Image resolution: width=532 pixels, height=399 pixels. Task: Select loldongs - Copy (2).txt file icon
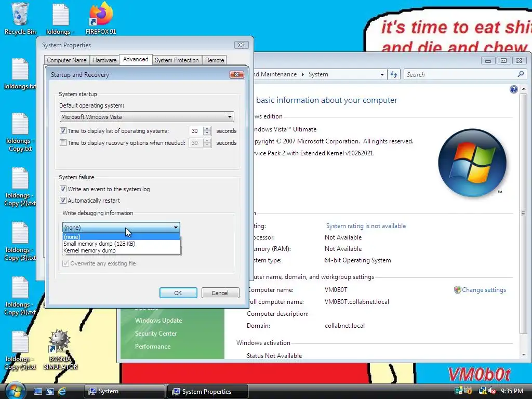(x=20, y=187)
